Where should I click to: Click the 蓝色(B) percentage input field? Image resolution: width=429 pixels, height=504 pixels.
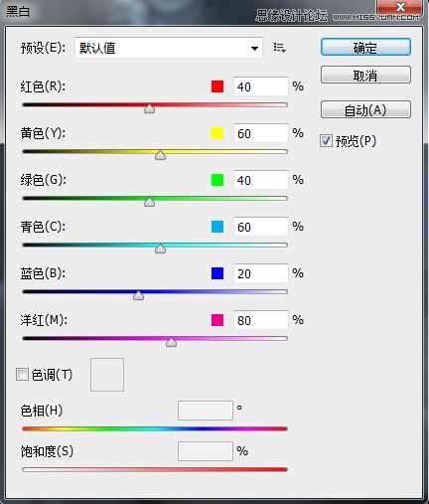coord(261,273)
